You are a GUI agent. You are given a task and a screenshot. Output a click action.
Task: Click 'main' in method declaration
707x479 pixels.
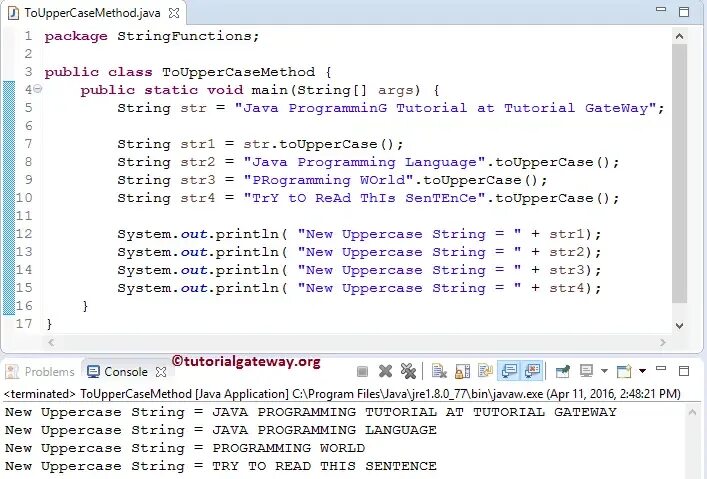point(270,90)
